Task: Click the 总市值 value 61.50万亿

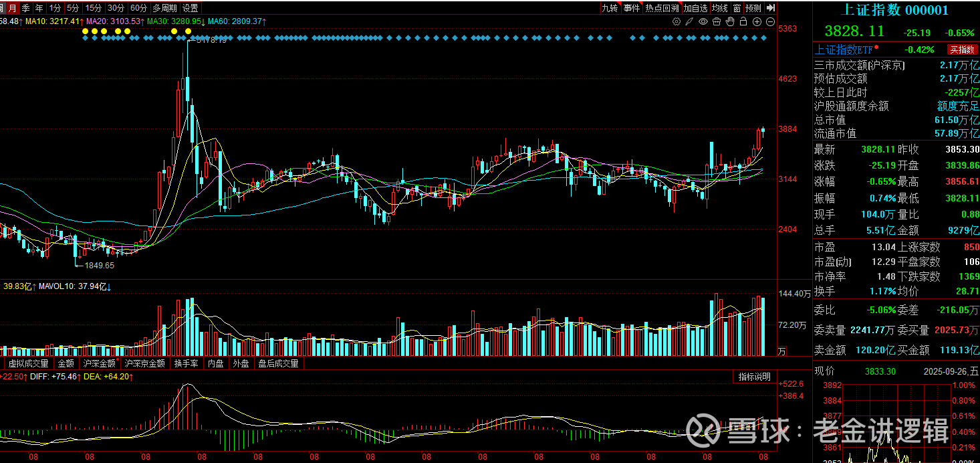Action: (x=957, y=120)
